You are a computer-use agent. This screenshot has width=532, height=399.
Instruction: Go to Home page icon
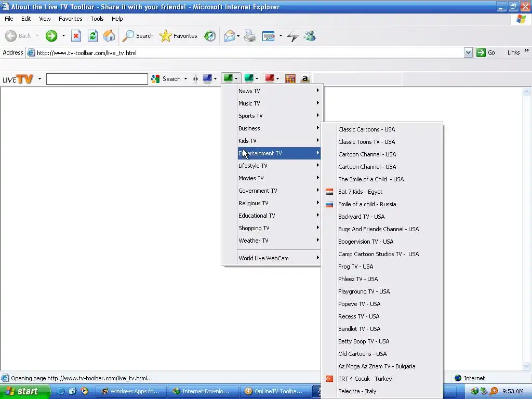coord(109,36)
